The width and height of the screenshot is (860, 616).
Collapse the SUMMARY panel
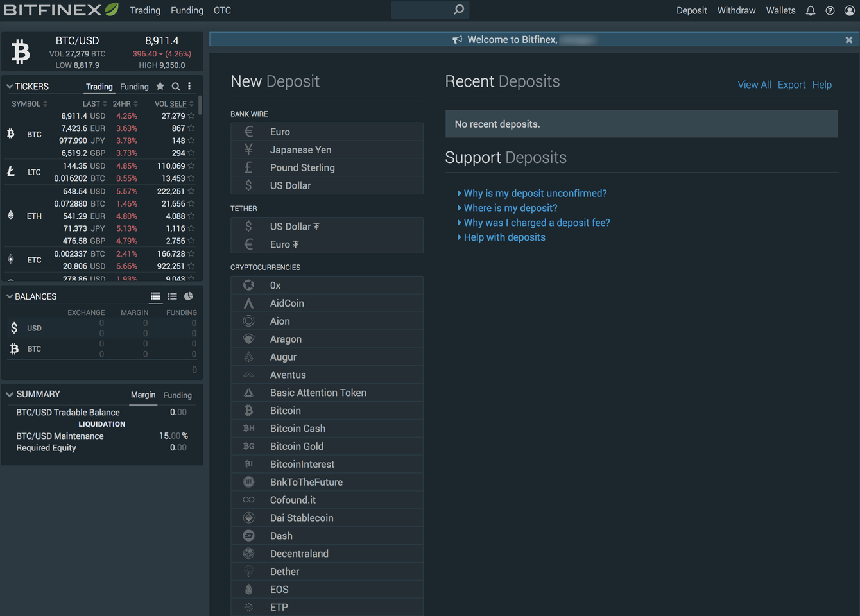point(8,393)
